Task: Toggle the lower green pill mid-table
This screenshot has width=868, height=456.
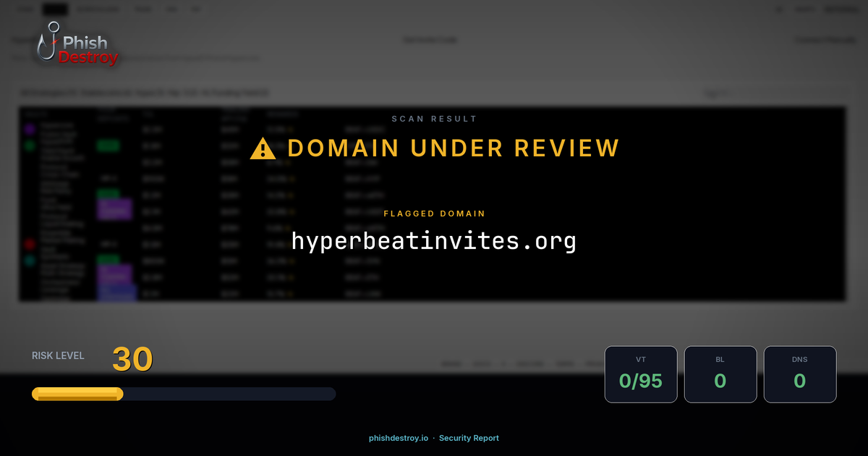Action: pyautogui.click(x=109, y=259)
